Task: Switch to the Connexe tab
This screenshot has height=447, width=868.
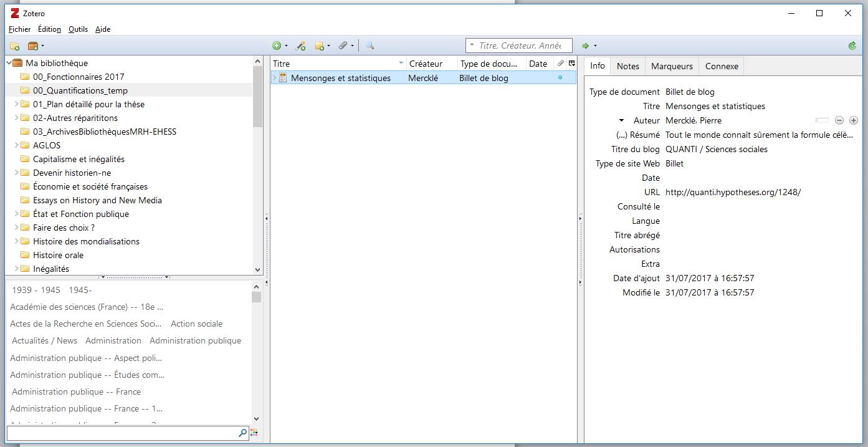Action: pyautogui.click(x=722, y=66)
